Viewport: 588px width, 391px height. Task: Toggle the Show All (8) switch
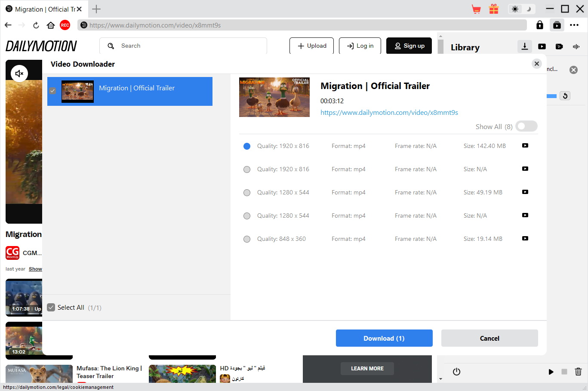[x=527, y=126]
